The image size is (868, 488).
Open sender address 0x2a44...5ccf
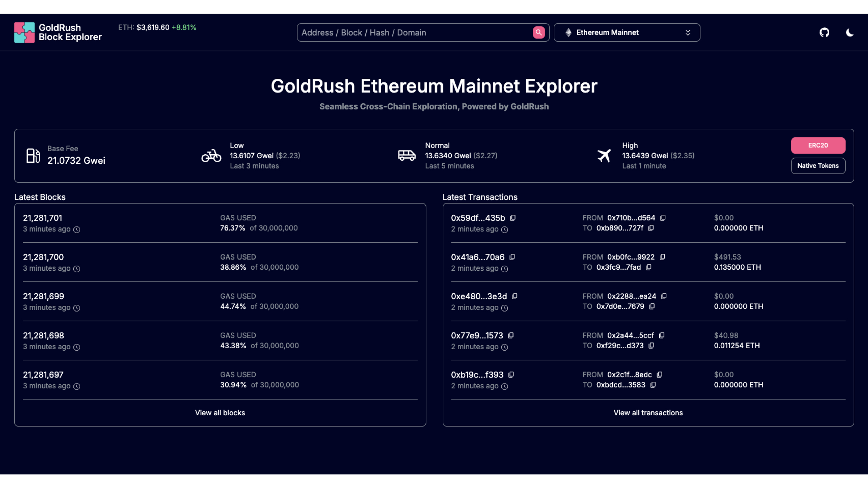pyautogui.click(x=630, y=335)
